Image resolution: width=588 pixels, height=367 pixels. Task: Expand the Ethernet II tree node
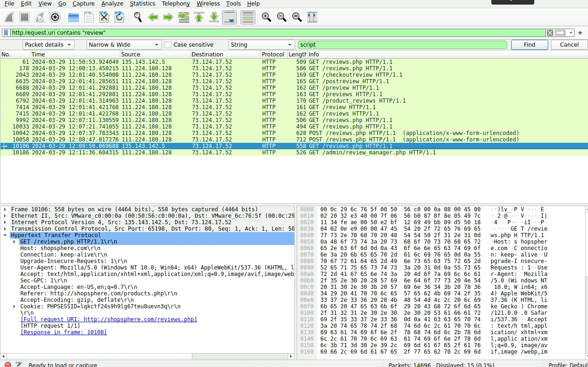[5, 216]
